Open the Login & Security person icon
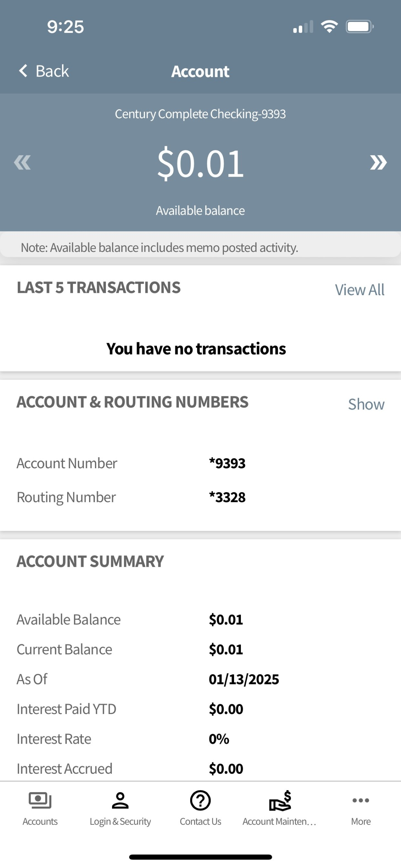Image resolution: width=401 pixels, height=868 pixels. click(x=120, y=800)
